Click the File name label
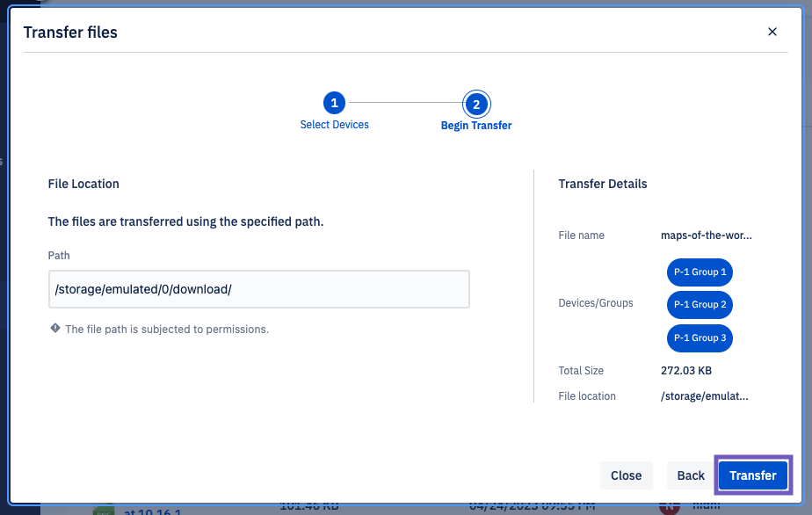 [x=581, y=236]
